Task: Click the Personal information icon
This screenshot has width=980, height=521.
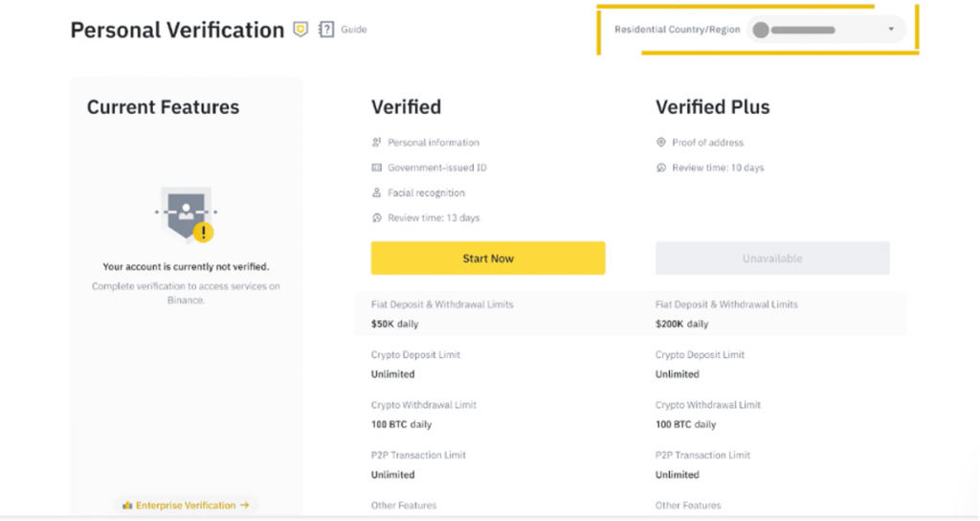Action: tap(376, 143)
